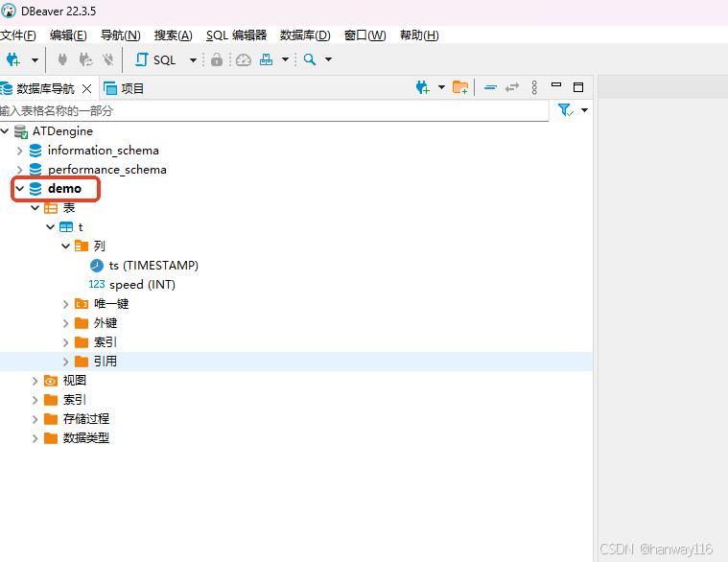The height and width of the screenshot is (562, 728).
Task: Select performance_schema in tree
Action: (106, 170)
